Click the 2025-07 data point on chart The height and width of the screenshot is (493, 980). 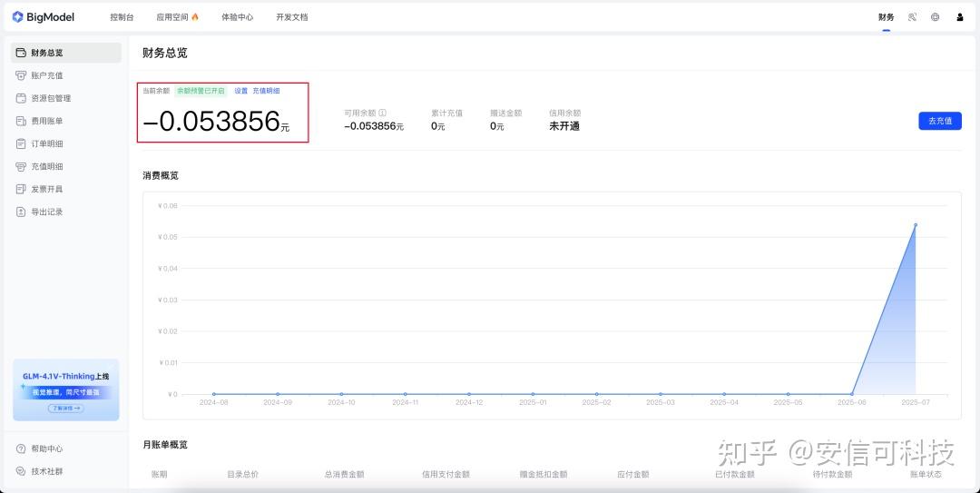point(915,225)
